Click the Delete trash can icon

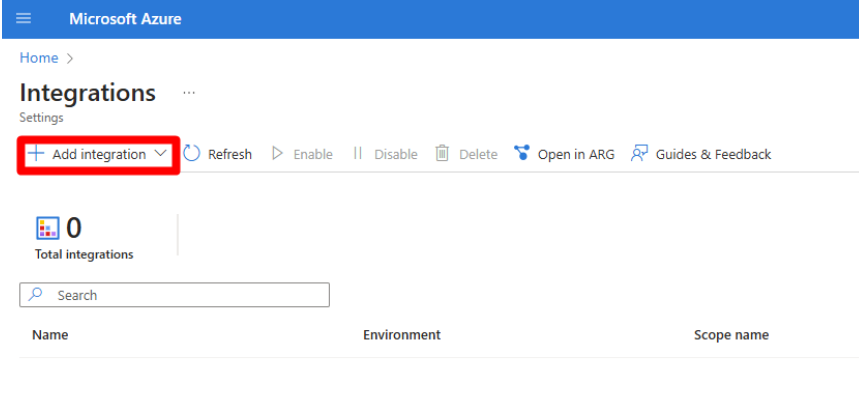point(442,154)
